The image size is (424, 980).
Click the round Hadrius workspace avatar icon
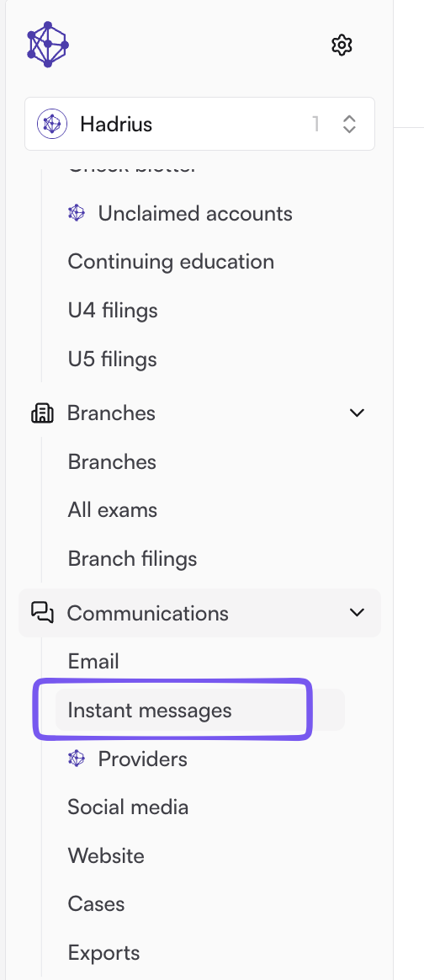52,124
